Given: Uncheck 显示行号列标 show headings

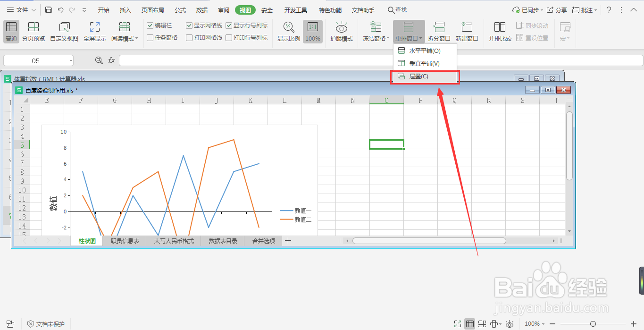Looking at the screenshot, I should [x=229, y=25].
